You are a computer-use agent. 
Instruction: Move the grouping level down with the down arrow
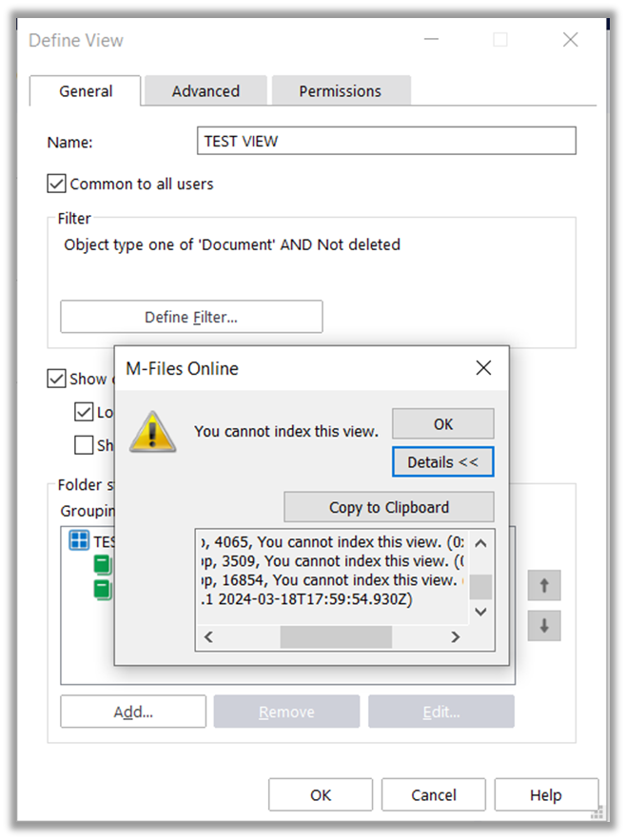point(544,625)
